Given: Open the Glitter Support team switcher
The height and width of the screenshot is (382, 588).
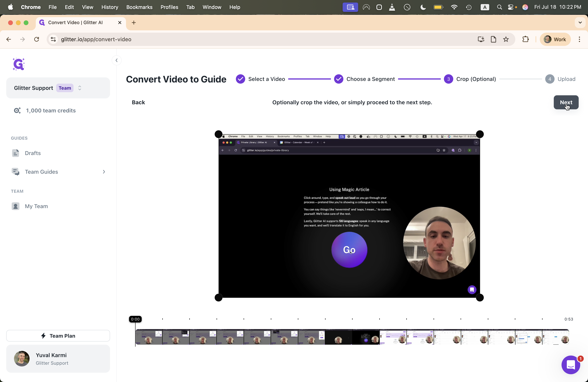Looking at the screenshot, I should pos(58,88).
